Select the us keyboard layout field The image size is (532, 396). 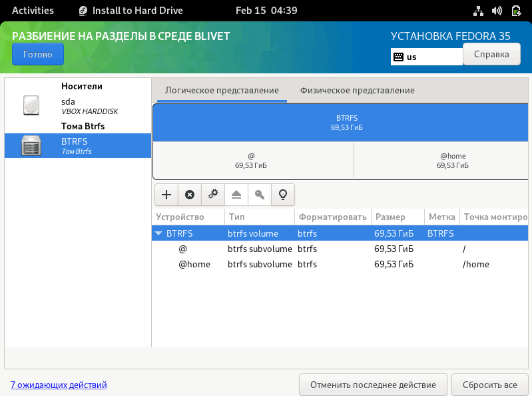pos(427,57)
